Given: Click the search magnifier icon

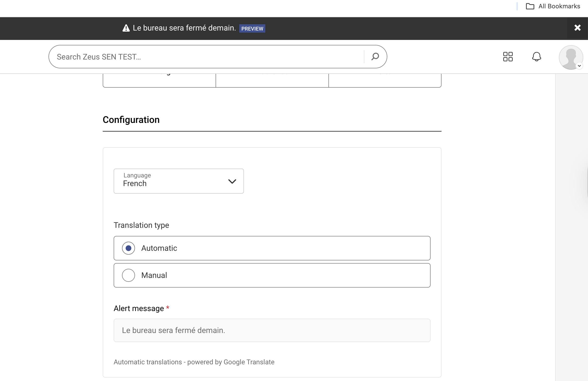Looking at the screenshot, I should (375, 56).
